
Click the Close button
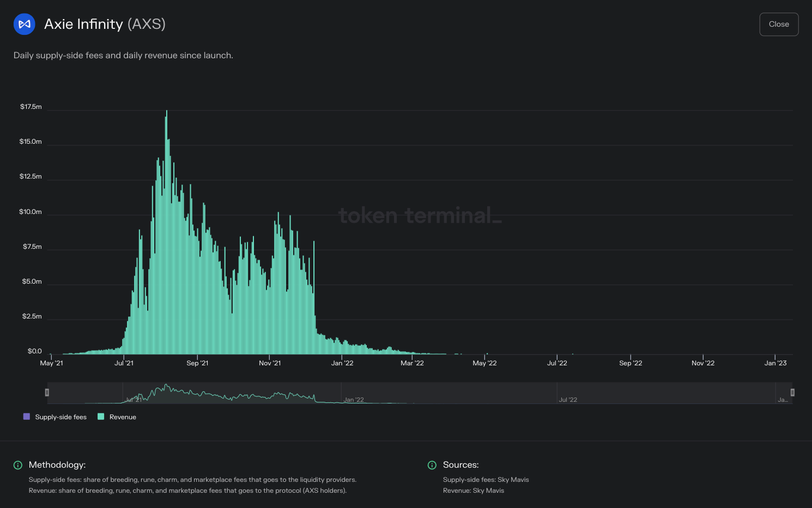click(779, 24)
